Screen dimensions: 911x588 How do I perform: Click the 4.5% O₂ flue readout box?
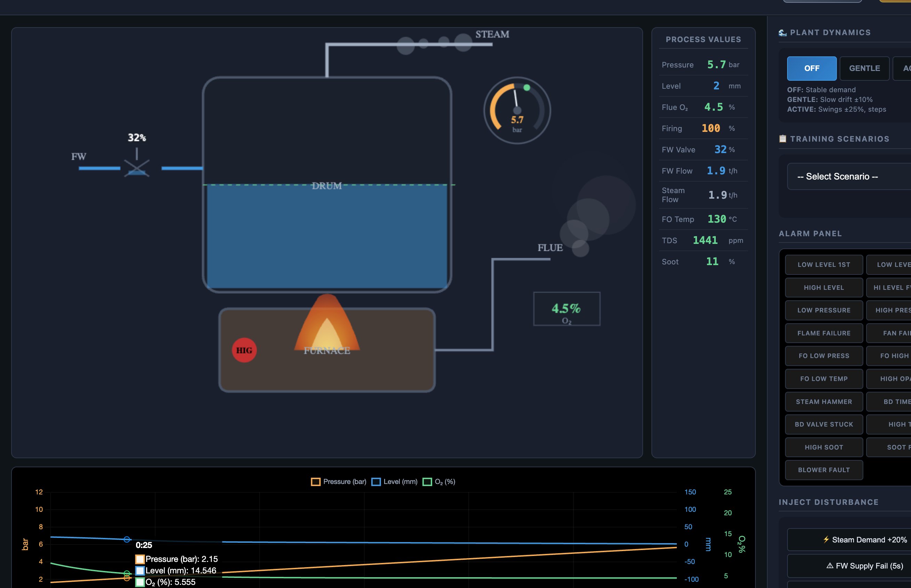pos(566,309)
